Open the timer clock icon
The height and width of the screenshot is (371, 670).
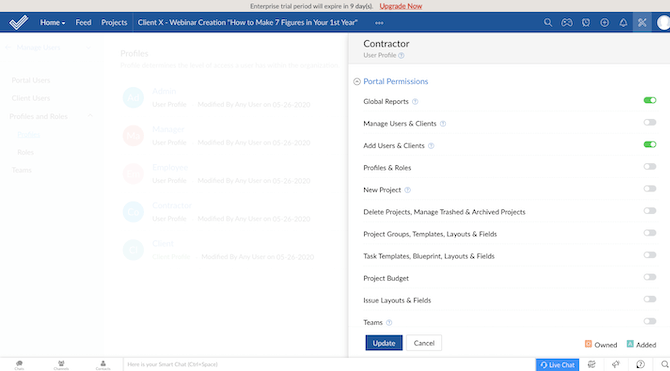[585, 23]
